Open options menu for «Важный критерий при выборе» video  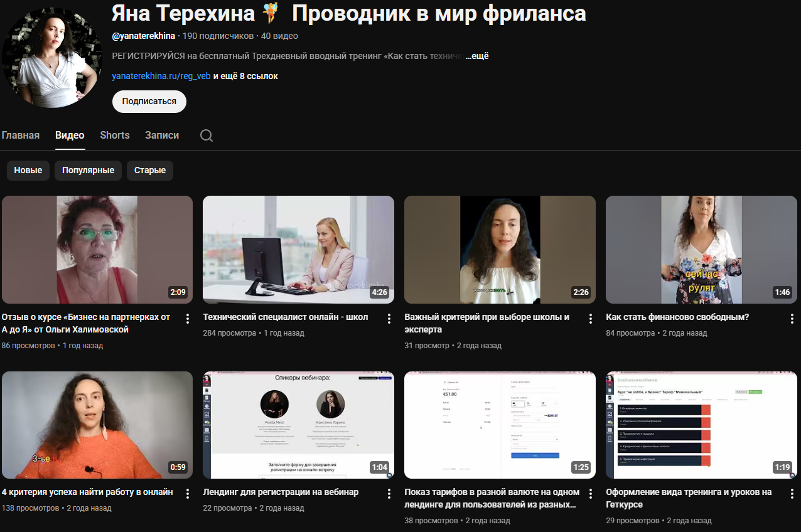591,319
